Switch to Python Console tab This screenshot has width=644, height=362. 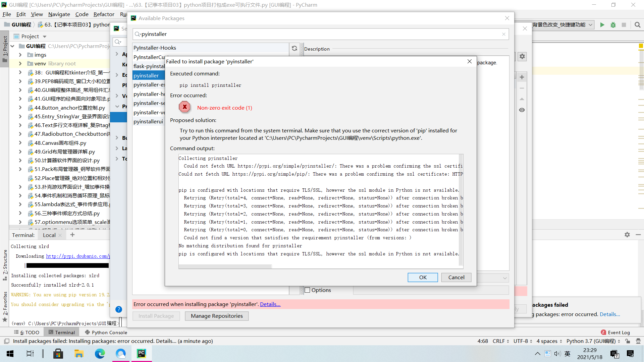click(x=106, y=333)
